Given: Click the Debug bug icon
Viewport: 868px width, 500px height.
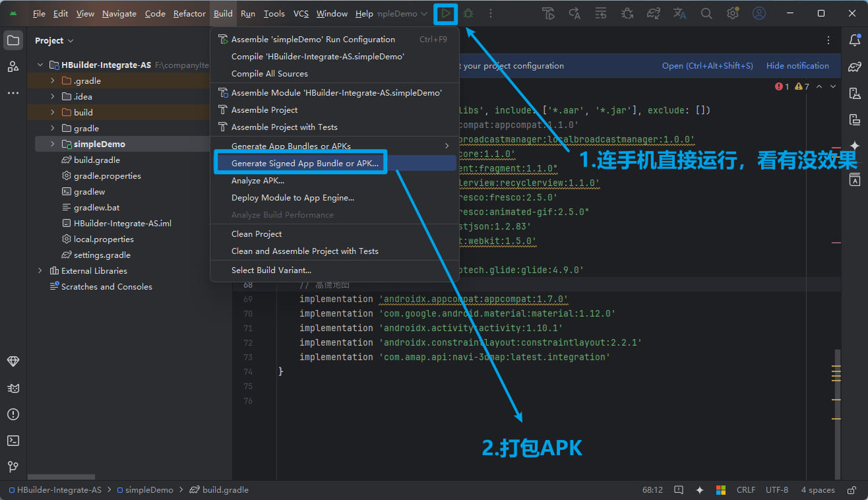Looking at the screenshot, I should pos(468,13).
